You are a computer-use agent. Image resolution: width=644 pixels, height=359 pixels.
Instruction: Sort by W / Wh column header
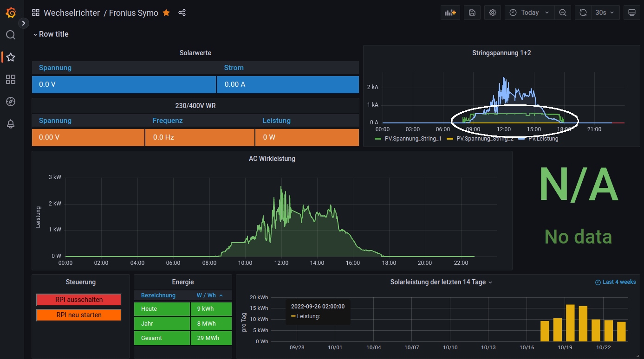pyautogui.click(x=206, y=295)
